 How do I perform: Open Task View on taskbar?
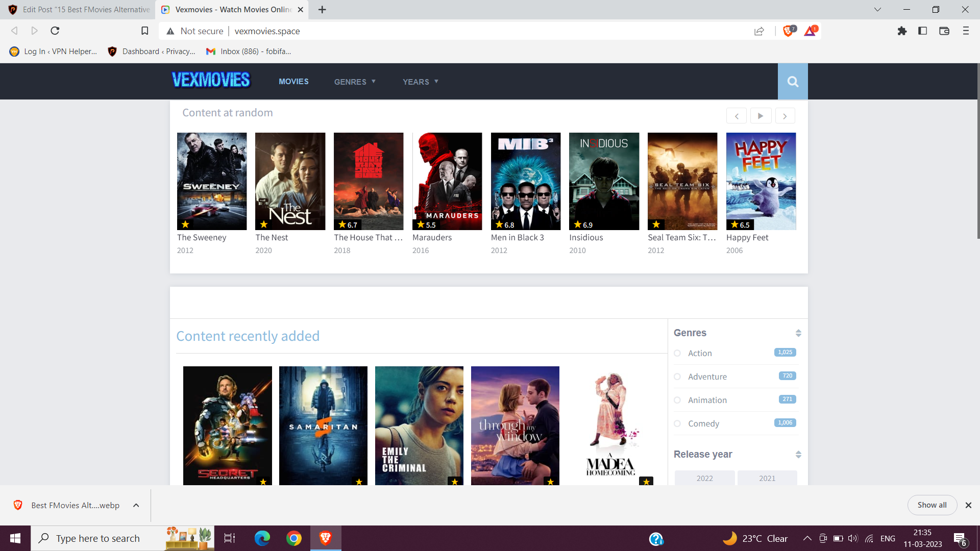coord(230,538)
